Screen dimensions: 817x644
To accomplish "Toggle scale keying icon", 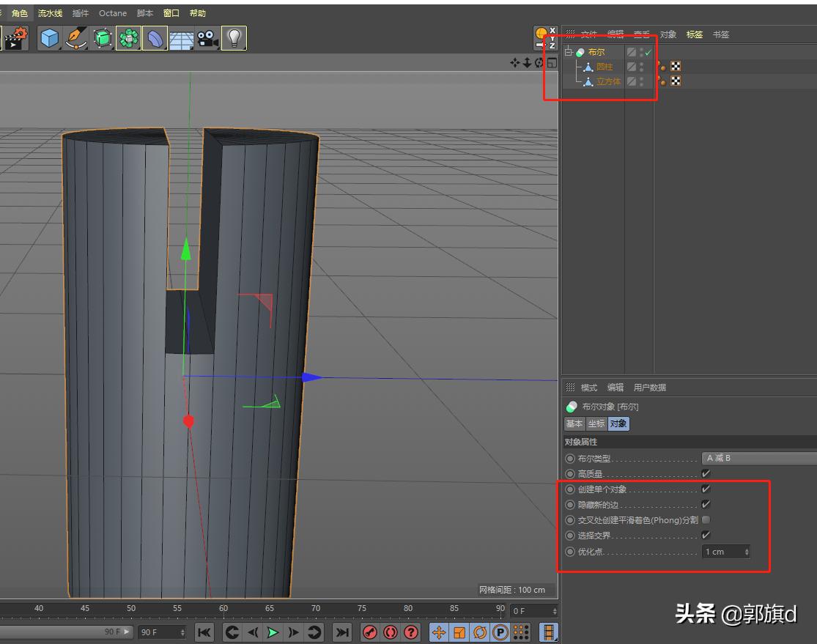I will [x=459, y=632].
